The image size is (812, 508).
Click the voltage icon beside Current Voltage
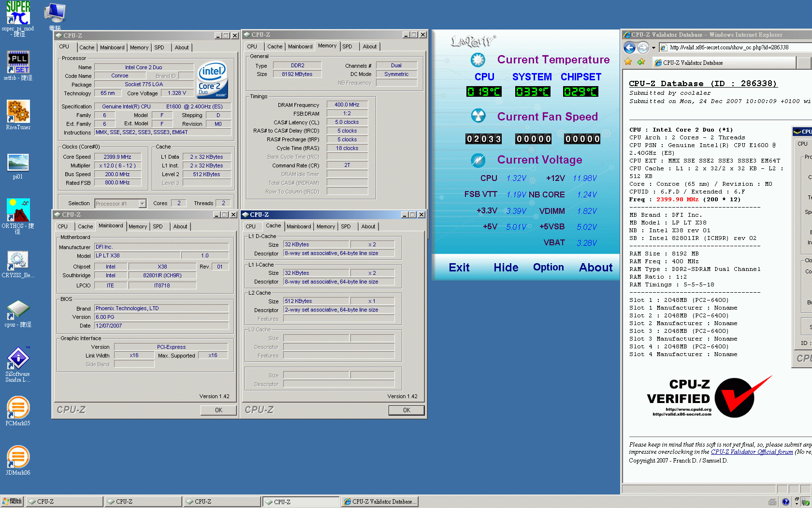pos(478,160)
